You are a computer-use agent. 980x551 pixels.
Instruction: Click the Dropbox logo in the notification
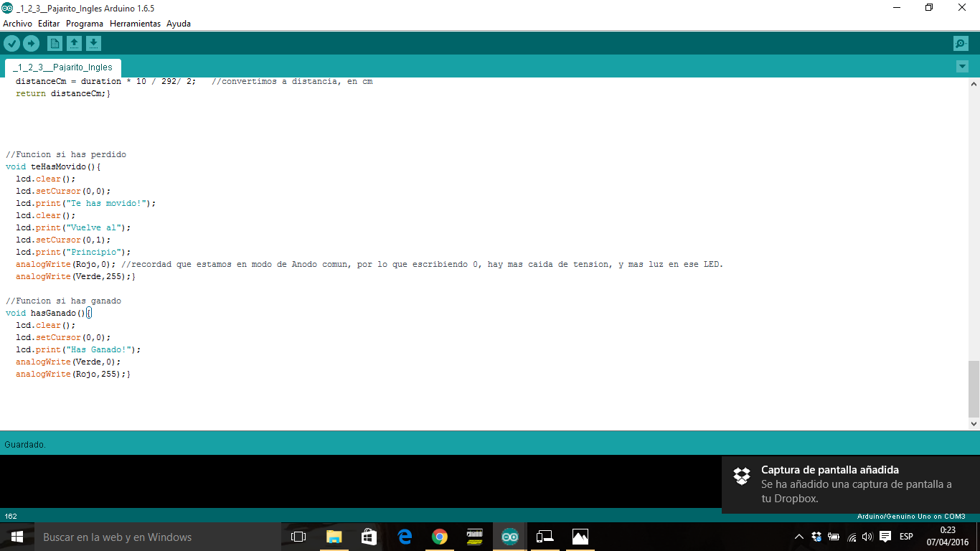[741, 475]
